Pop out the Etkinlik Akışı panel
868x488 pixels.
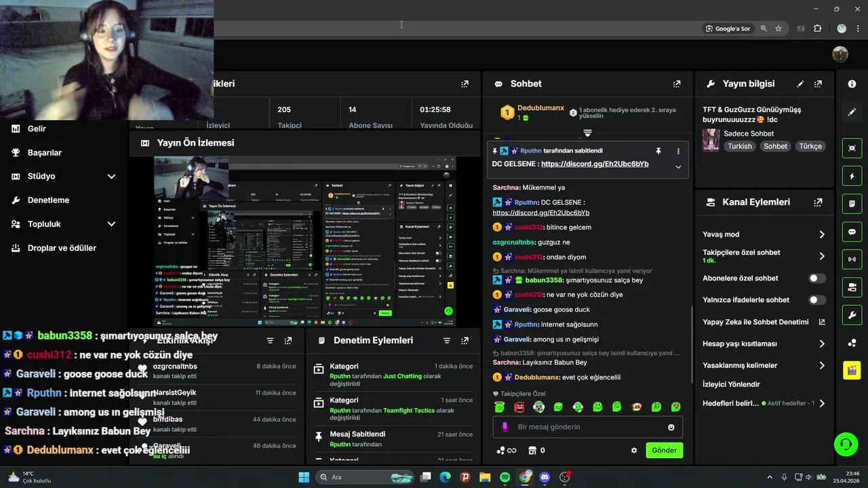pyautogui.click(x=288, y=341)
